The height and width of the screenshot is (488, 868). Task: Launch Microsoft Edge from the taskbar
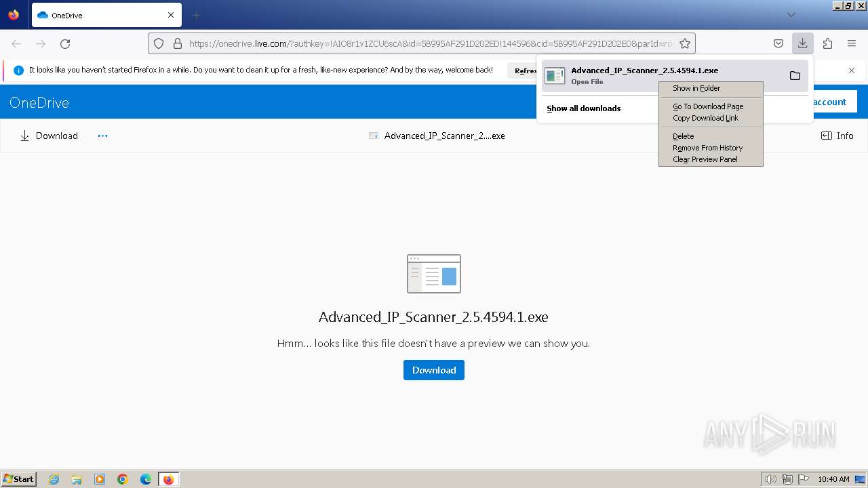point(146,479)
